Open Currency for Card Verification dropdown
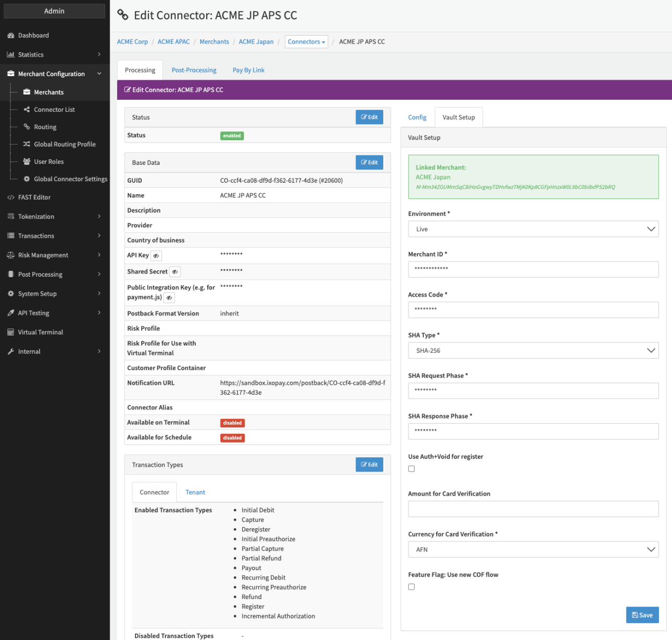Image resolution: width=672 pixels, height=640 pixels. point(533,550)
